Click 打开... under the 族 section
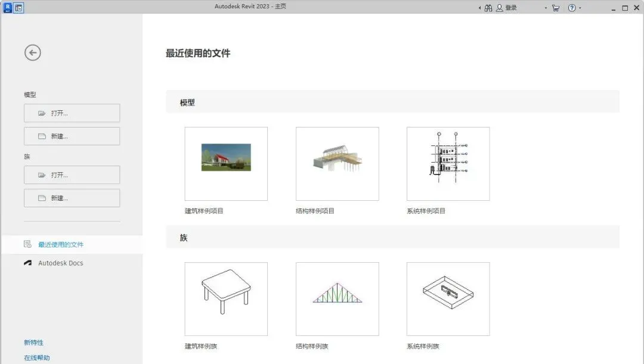 point(72,175)
